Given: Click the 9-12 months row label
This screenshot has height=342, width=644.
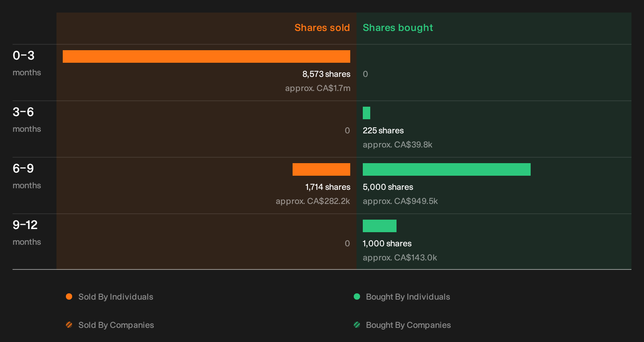Looking at the screenshot, I should pyautogui.click(x=27, y=233).
